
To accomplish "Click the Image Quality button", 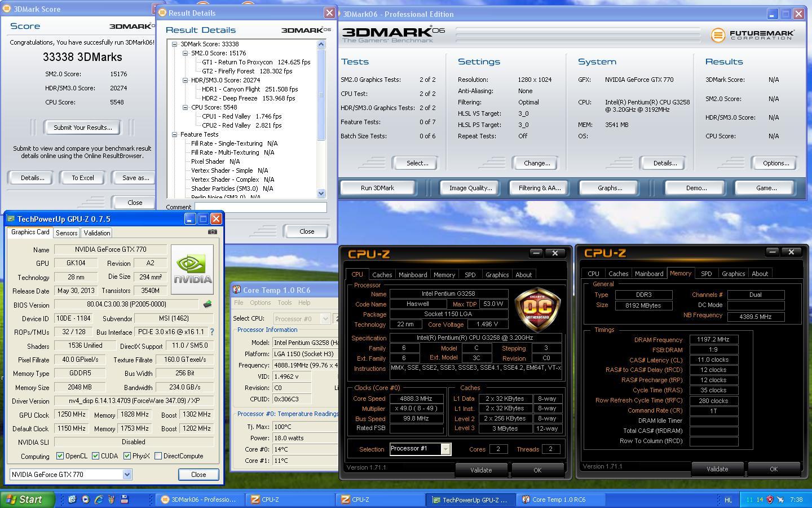I will pos(470,188).
